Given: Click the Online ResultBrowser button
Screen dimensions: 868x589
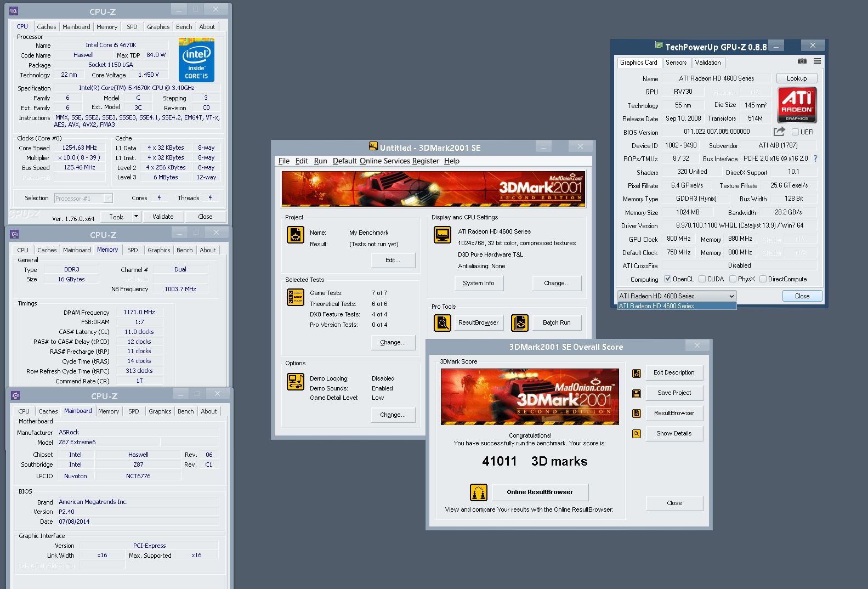Looking at the screenshot, I should tap(540, 492).
